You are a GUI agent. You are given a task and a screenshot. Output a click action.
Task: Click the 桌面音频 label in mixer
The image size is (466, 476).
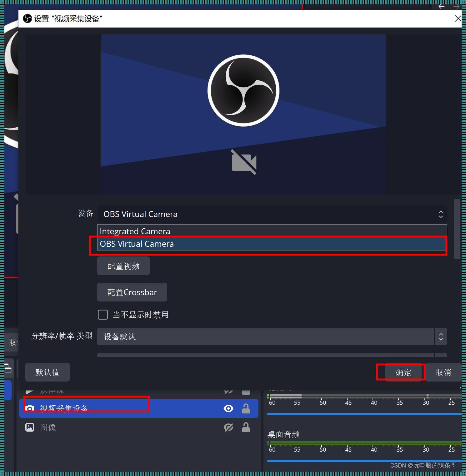click(x=283, y=434)
